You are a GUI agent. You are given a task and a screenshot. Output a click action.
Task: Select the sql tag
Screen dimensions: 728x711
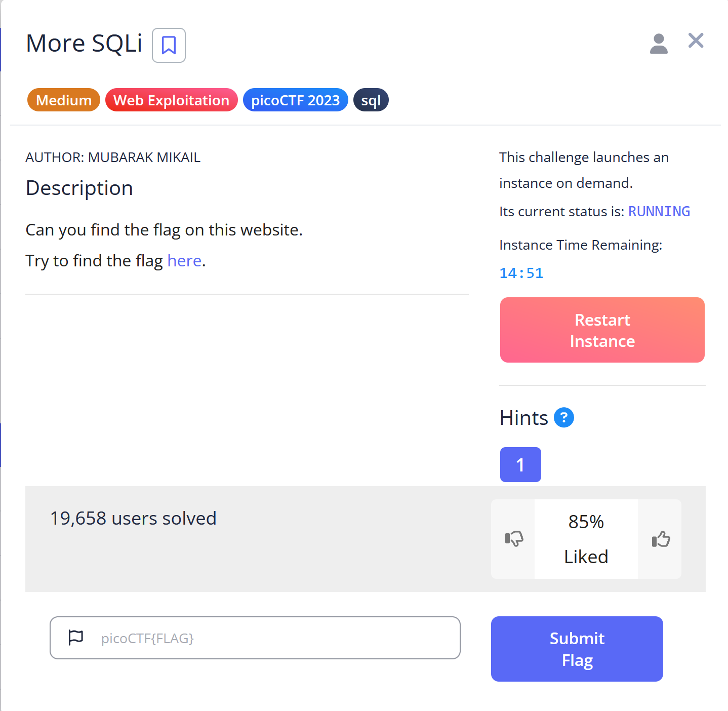point(371,100)
